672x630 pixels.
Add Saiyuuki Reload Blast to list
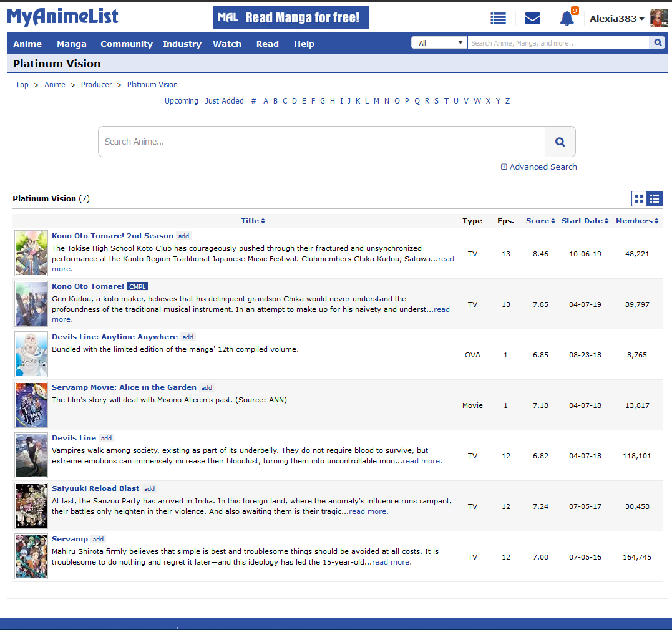(x=149, y=489)
